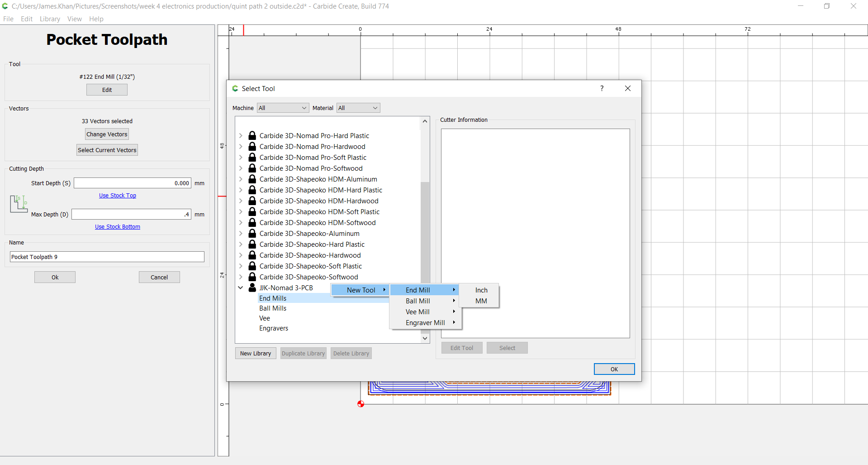Screen dimensions: 868x465
Task: Confirm Pocket Toolpath with Ok button
Action: 55,277
